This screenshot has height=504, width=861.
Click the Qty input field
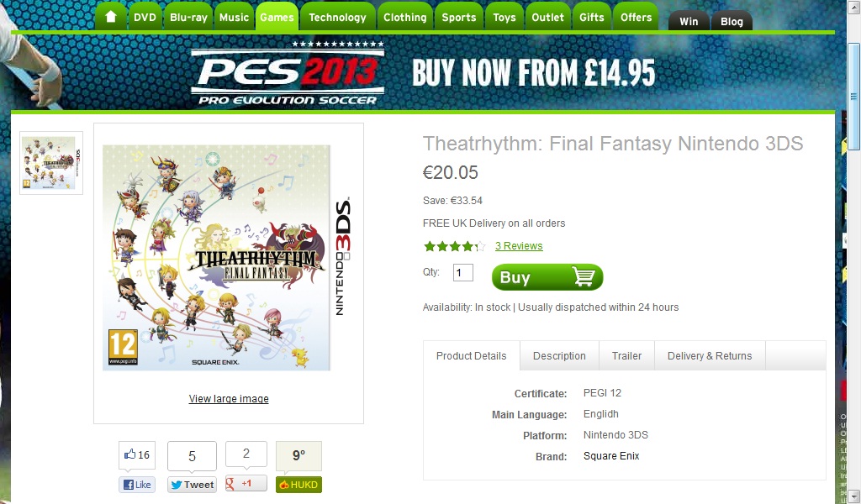[x=463, y=272]
